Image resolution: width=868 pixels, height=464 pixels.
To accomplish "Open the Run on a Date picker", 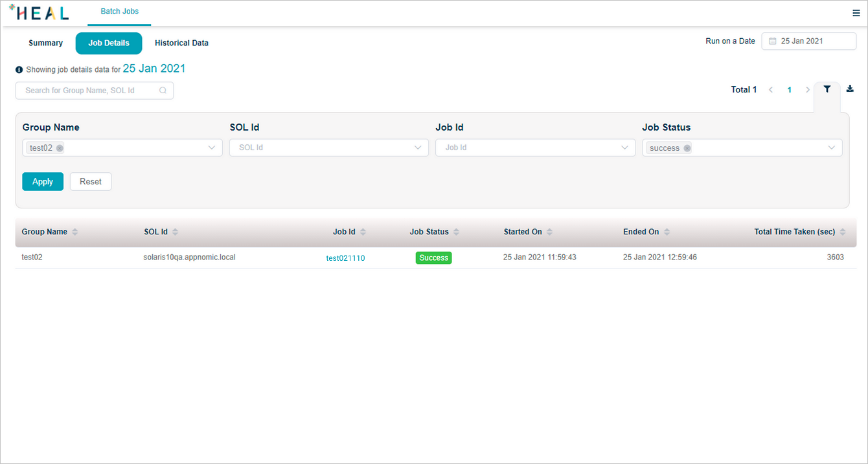I will tap(809, 41).
